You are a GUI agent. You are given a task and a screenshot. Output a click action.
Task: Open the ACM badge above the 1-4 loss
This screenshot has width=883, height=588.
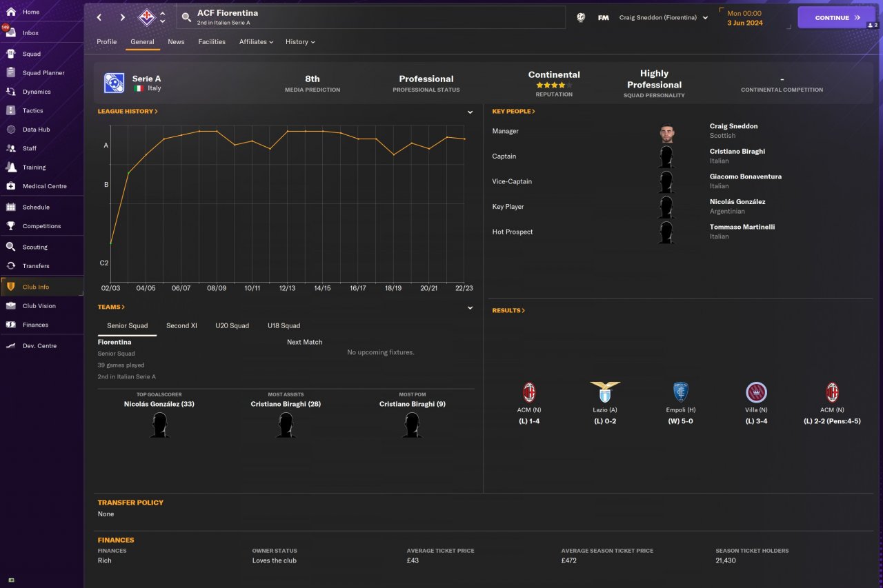529,392
